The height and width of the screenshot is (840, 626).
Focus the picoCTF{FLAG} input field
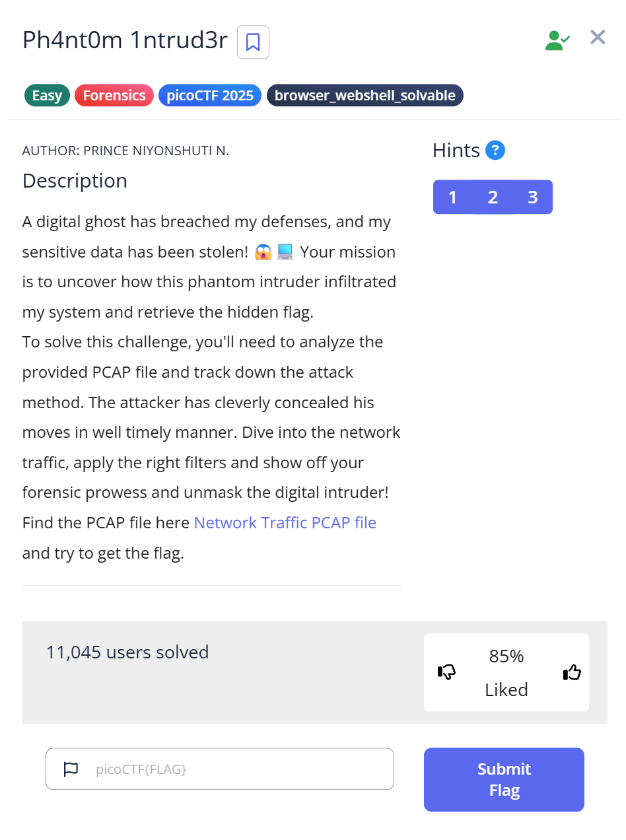click(238, 769)
